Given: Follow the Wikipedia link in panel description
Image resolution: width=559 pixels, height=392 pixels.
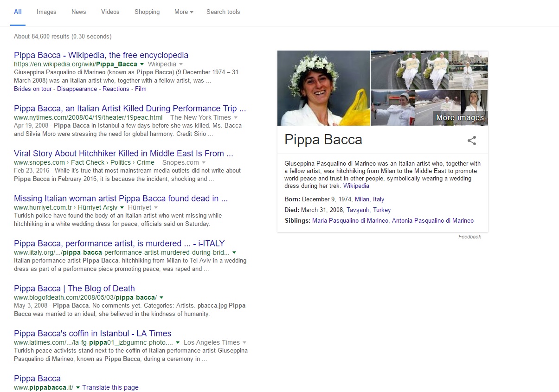Looking at the screenshot, I should pos(356,186).
